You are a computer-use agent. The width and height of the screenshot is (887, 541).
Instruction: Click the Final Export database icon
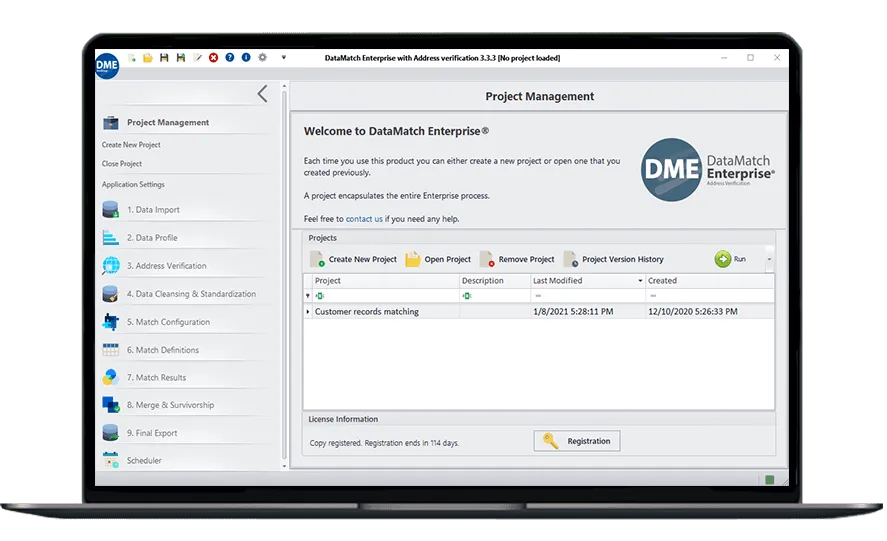coord(111,433)
